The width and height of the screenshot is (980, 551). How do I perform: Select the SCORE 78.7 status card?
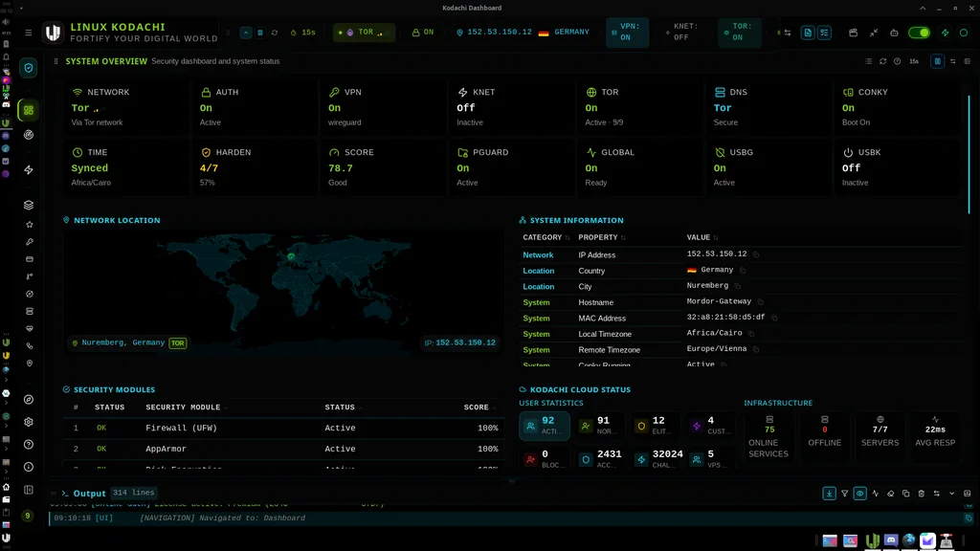[x=383, y=167]
